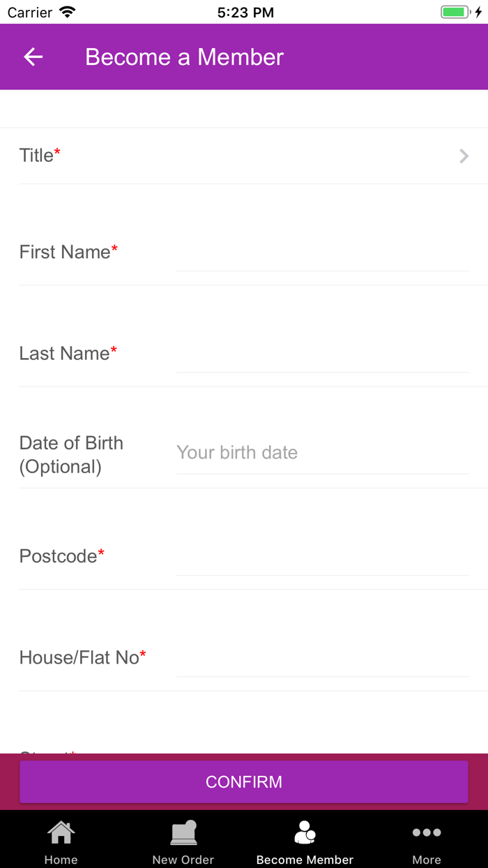Focus the First Name input field
Viewport: 488px width, 868px height.
tap(321, 253)
